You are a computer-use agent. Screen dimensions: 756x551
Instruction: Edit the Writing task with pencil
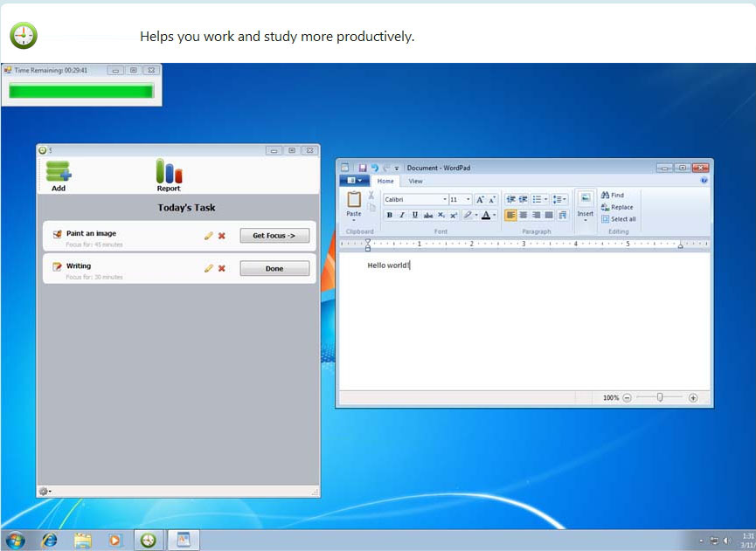(x=208, y=268)
